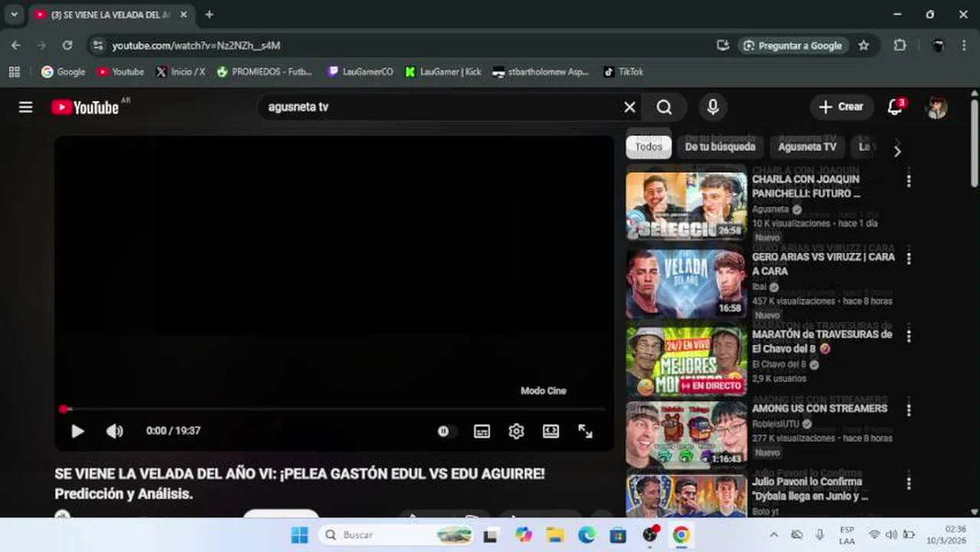The height and width of the screenshot is (552, 980).
Task: Go back in the browser
Action: 16,45
